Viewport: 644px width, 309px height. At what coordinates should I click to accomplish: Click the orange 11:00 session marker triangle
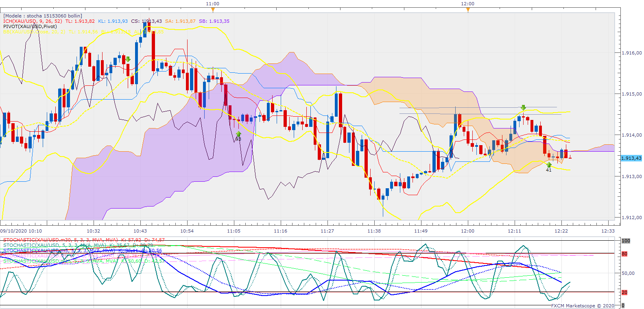tap(212, 10)
